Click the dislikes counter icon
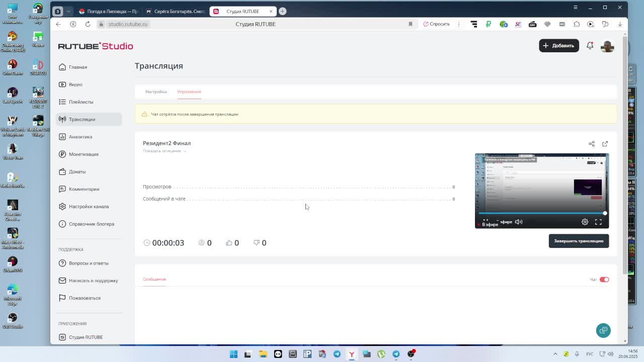This screenshot has height=362, width=644. coord(257,243)
